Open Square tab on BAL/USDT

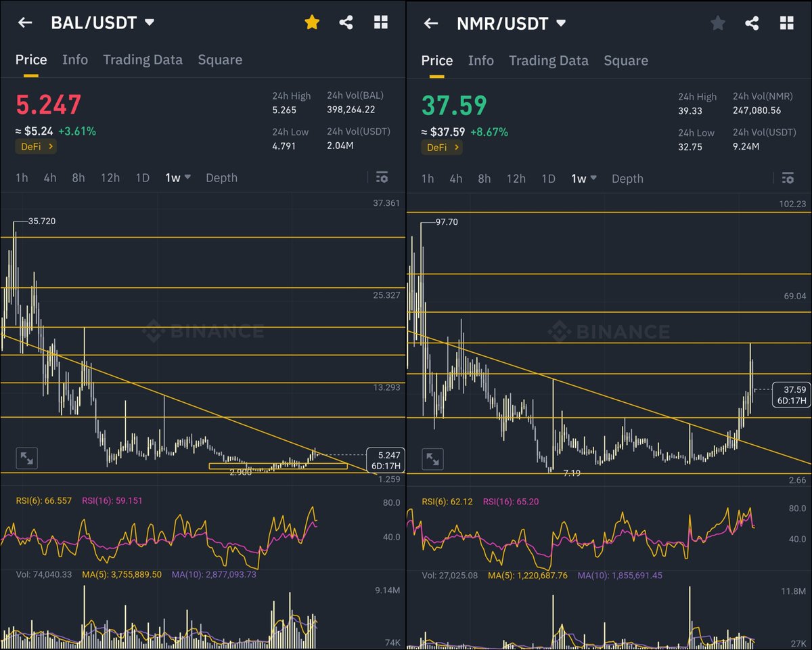pyautogui.click(x=220, y=60)
